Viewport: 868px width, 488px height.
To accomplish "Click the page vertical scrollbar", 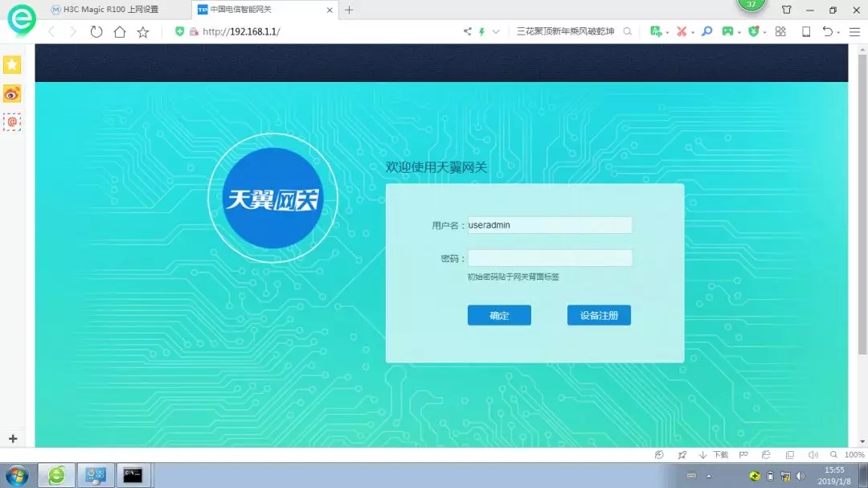I will click(862, 205).
